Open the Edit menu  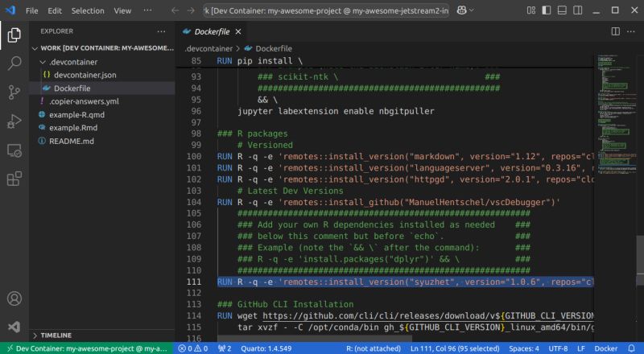click(x=55, y=10)
